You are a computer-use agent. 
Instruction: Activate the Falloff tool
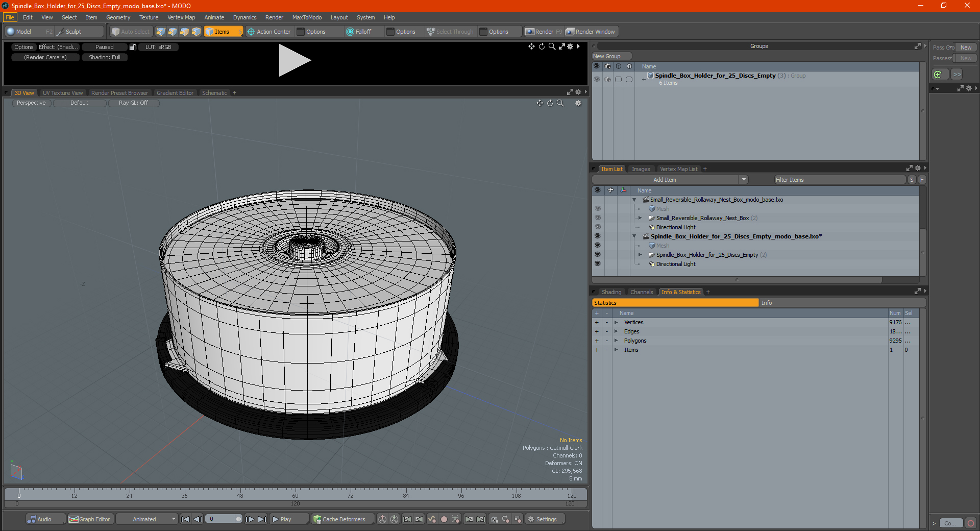point(359,32)
